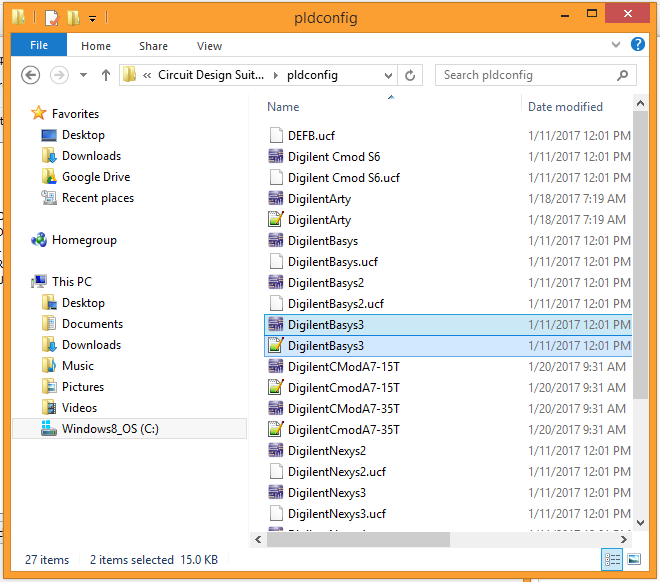Select DigilentCmodA7-35T notepad-icon file

pyautogui.click(x=276, y=430)
